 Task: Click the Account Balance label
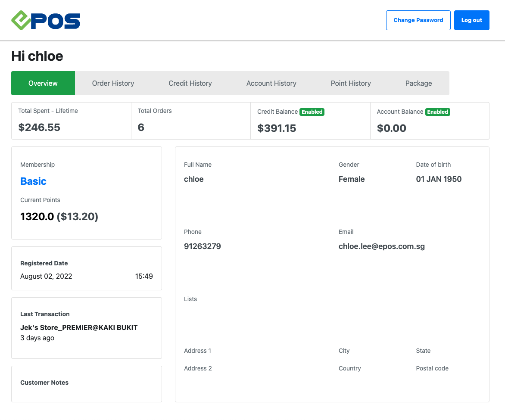(x=400, y=112)
